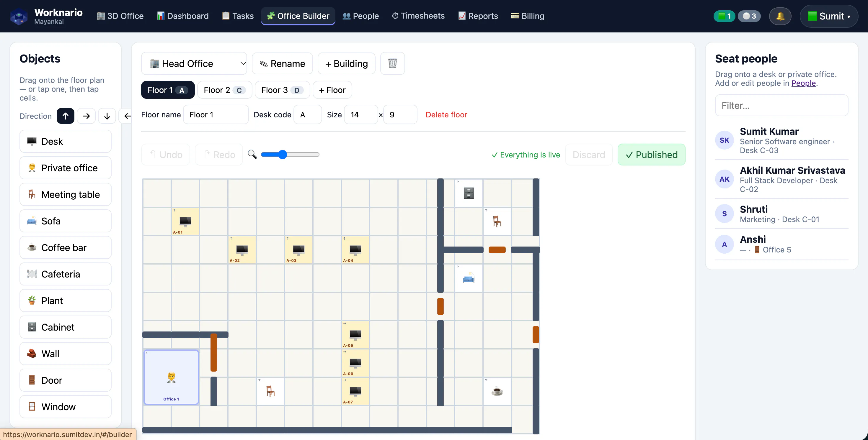Switch to Floor 3 tab
The height and width of the screenshot is (440, 868).
click(282, 90)
